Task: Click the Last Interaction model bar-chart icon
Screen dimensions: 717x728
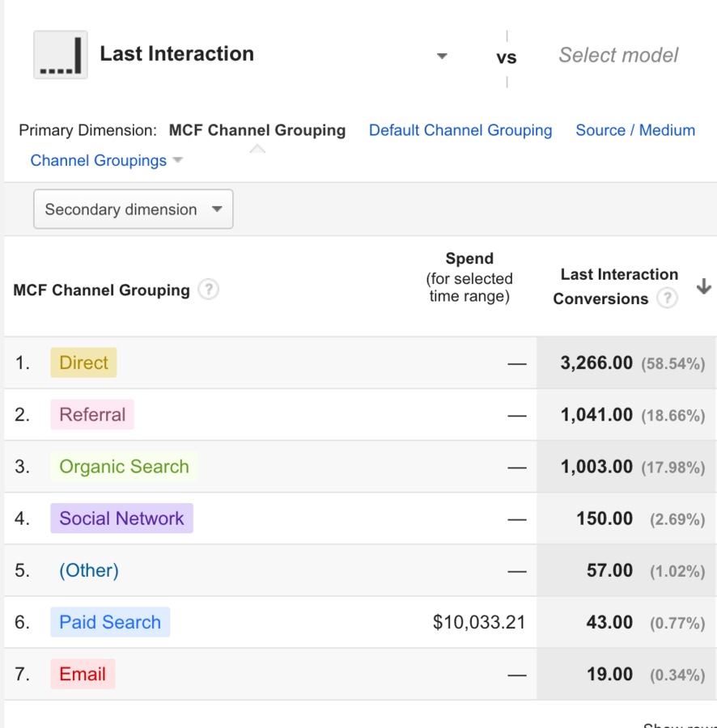Action: [x=60, y=55]
